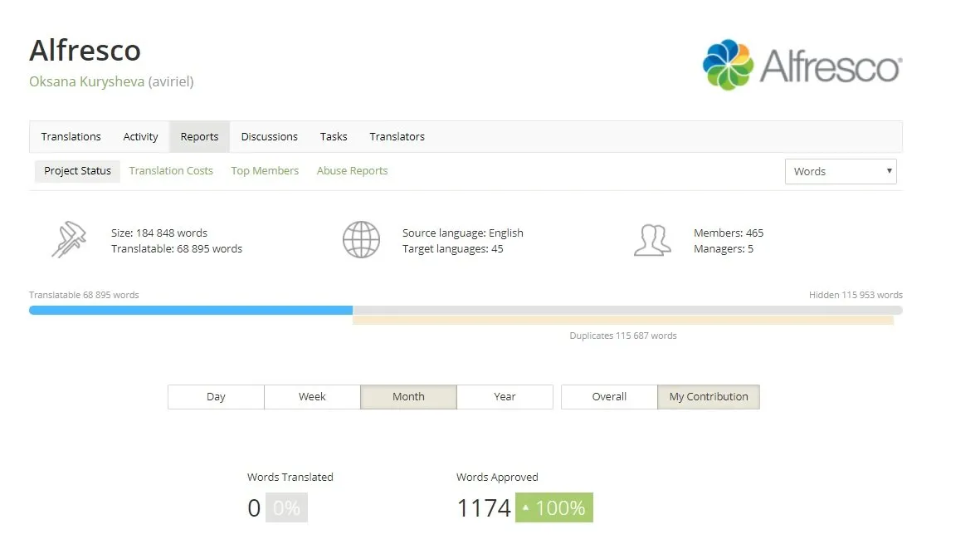Open the Words unit dropdown
980x549 pixels.
click(x=841, y=171)
